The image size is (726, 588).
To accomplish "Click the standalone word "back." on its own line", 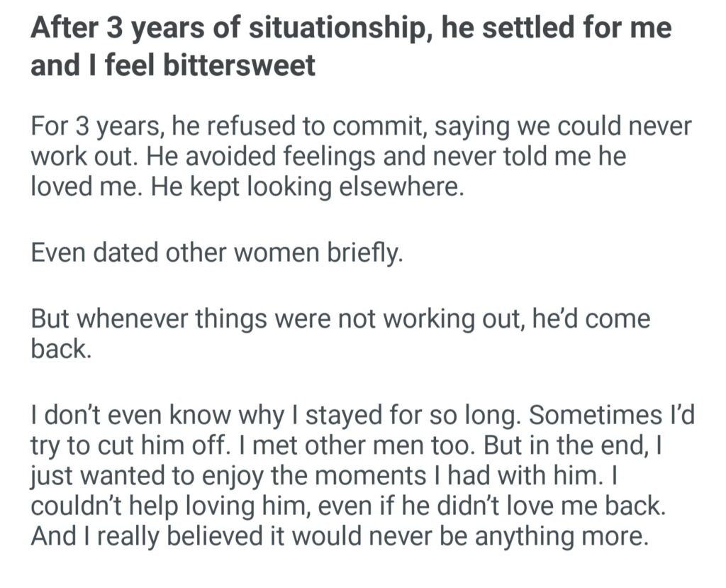I will click(61, 348).
